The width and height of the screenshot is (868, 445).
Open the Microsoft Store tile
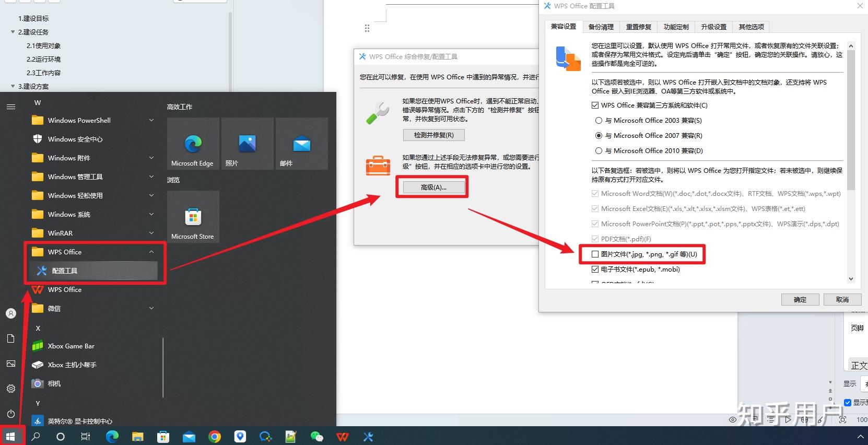point(193,216)
